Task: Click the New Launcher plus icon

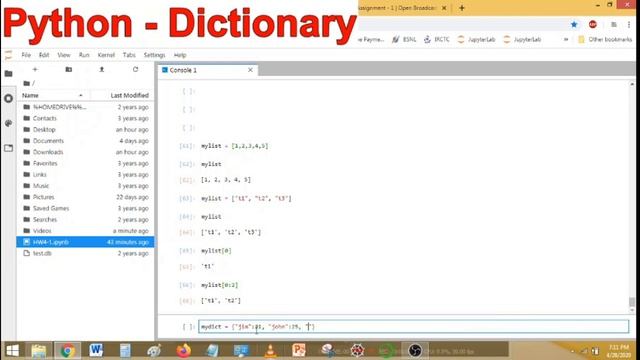Action: coord(35,70)
